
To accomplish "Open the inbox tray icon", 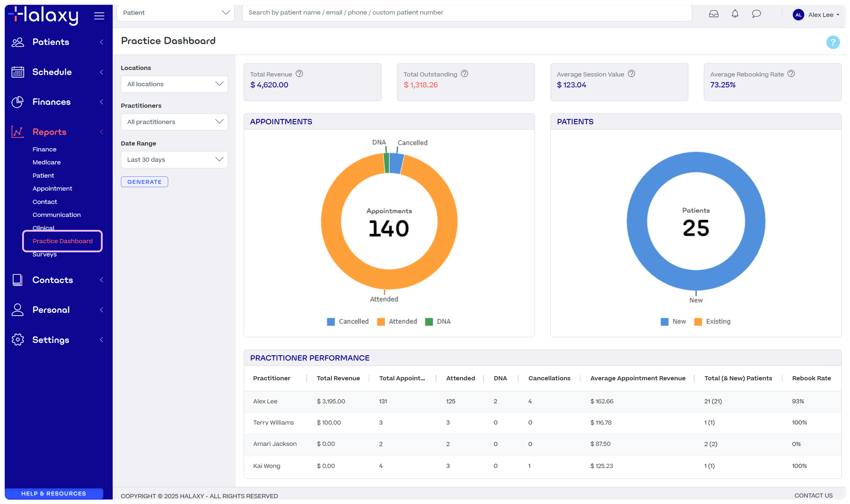I will [714, 14].
